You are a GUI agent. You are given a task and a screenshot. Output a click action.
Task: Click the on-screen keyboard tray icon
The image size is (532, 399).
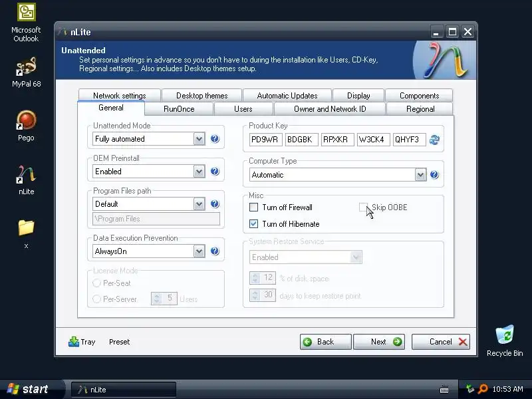[x=444, y=389]
